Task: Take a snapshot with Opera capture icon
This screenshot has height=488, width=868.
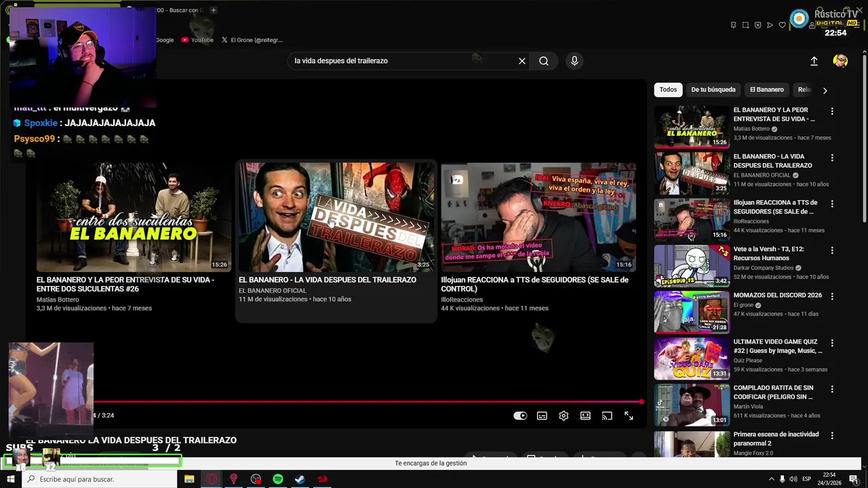Action: [x=745, y=25]
